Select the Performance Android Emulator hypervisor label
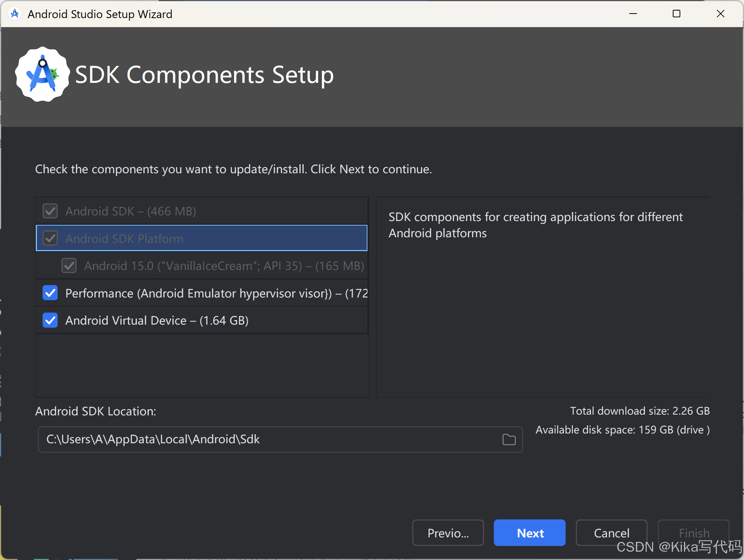This screenshot has width=744, height=560. pos(217,293)
